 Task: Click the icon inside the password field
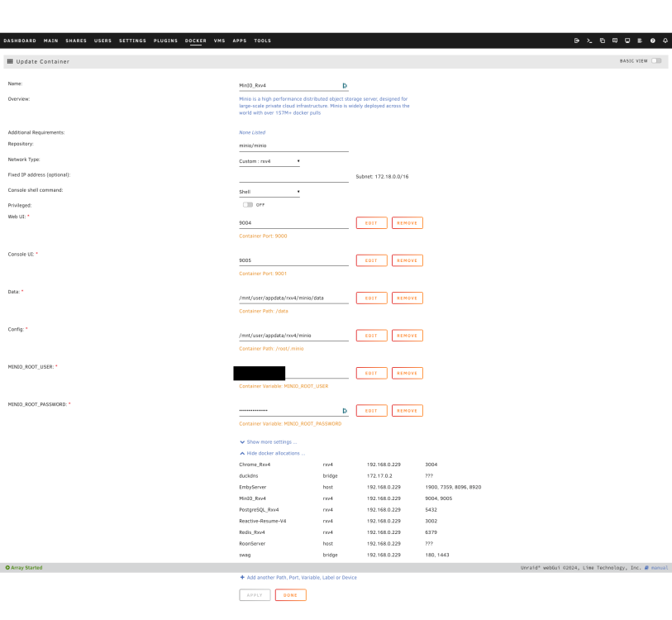tap(345, 411)
